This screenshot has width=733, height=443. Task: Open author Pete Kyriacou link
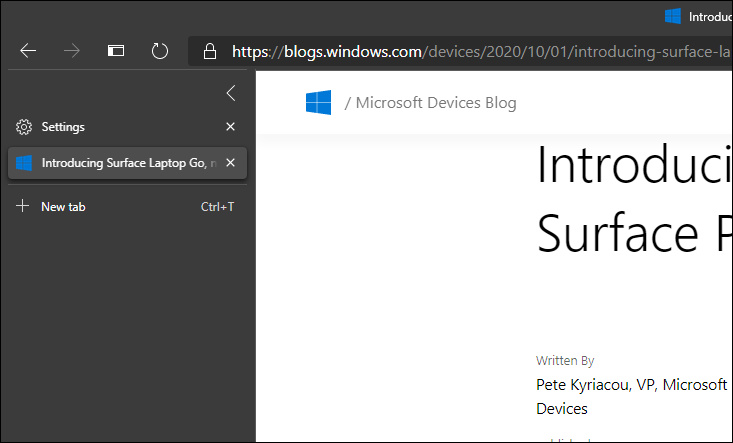click(632, 396)
